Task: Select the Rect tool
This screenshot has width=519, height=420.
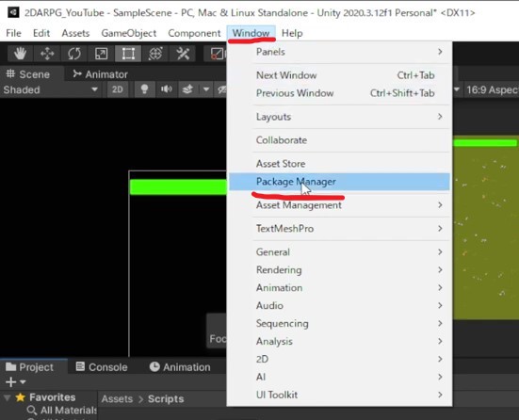Action: pyautogui.click(x=128, y=54)
